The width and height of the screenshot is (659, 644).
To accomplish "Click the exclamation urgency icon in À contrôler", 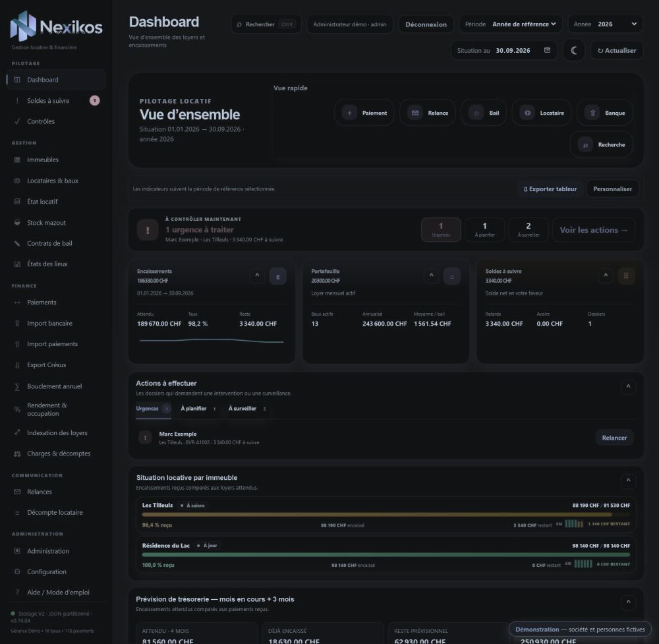I will pyautogui.click(x=148, y=230).
